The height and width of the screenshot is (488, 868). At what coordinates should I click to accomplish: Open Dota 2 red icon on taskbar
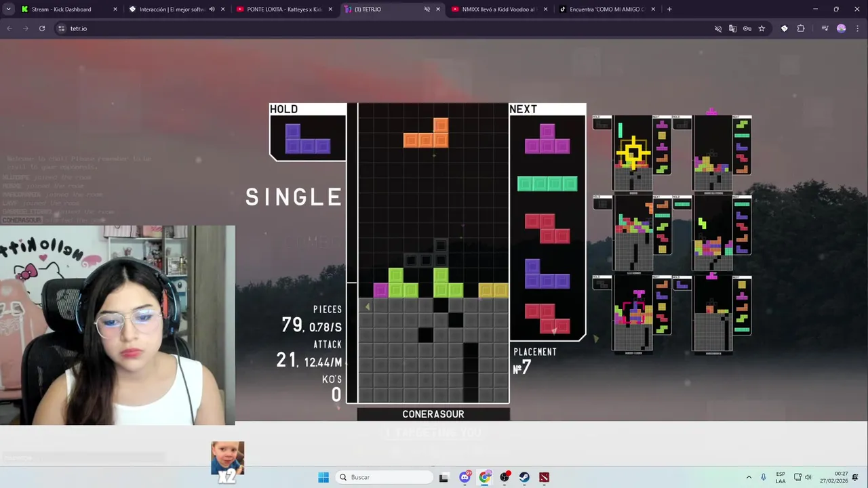point(544,477)
